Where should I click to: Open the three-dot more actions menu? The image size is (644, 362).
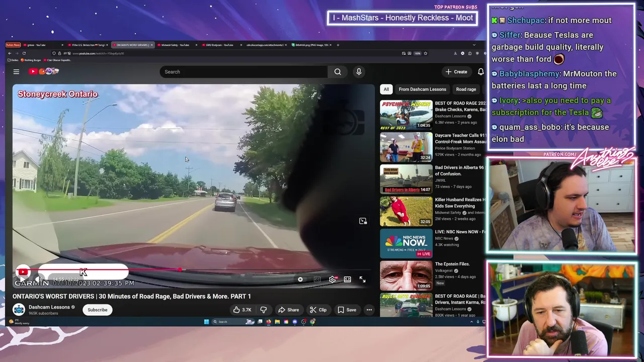tap(369, 310)
